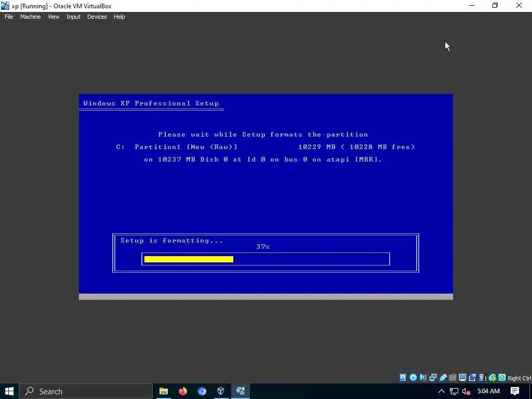Image resolution: width=532 pixels, height=399 pixels.
Task: Open the Machine menu
Action: [31, 17]
